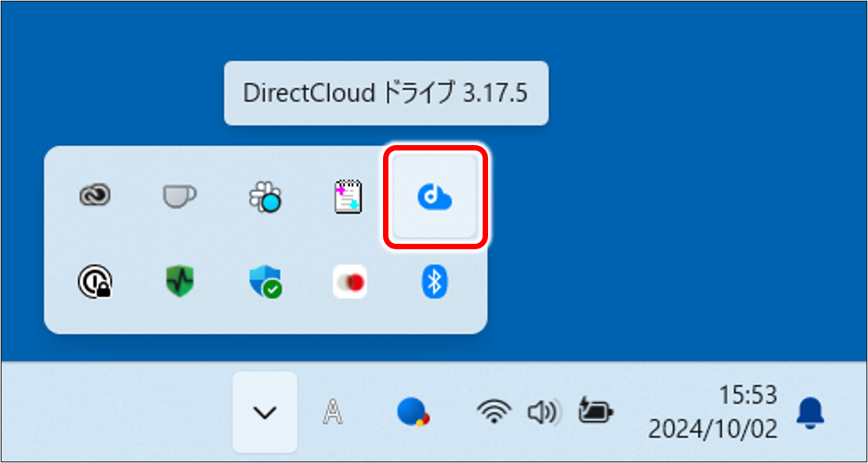Image resolution: width=868 pixels, height=463 pixels.
Task: Click the battery charging status icon
Action: click(596, 413)
